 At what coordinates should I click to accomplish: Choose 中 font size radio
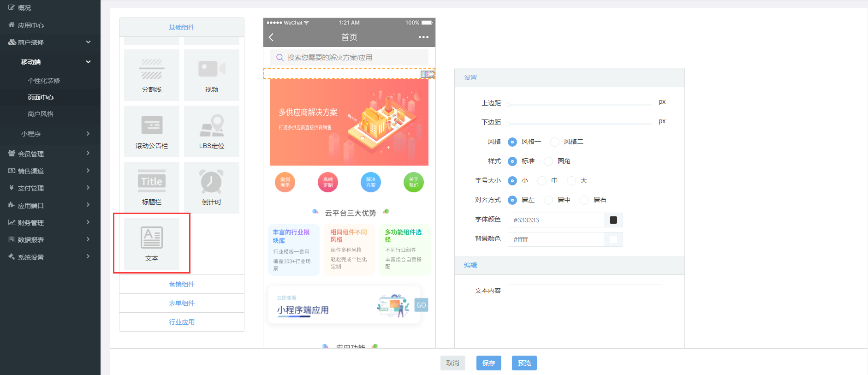pyautogui.click(x=542, y=181)
